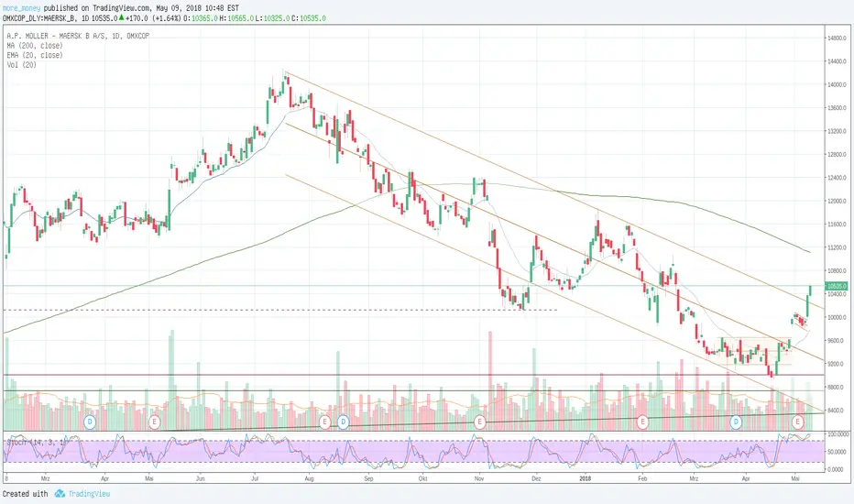Click the Okt label on the time axis
The image size is (854, 504).
[x=422, y=479]
